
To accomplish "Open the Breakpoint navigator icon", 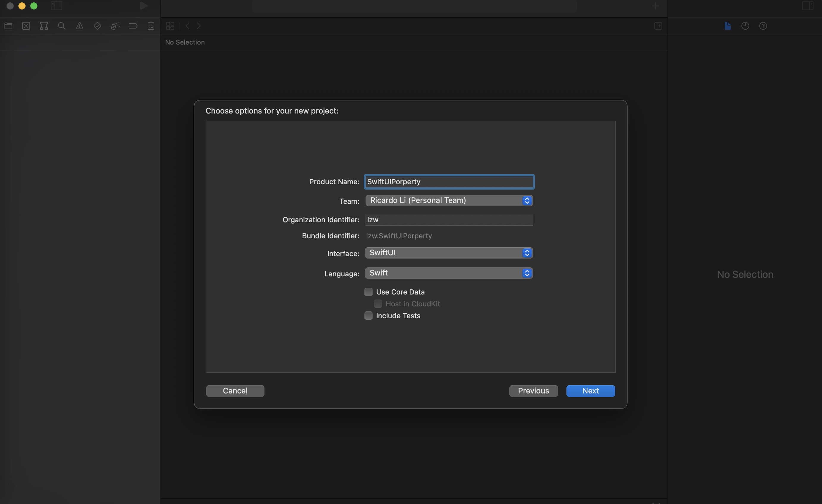I will tap(133, 26).
